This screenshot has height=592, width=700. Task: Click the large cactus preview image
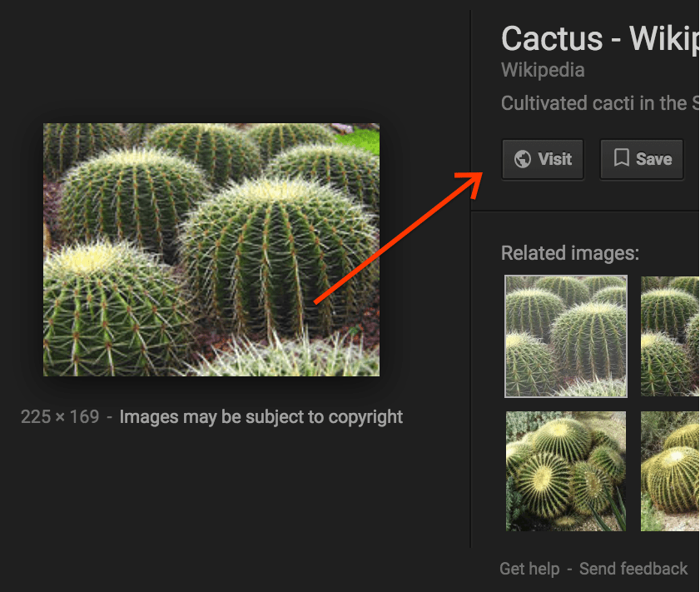211,250
